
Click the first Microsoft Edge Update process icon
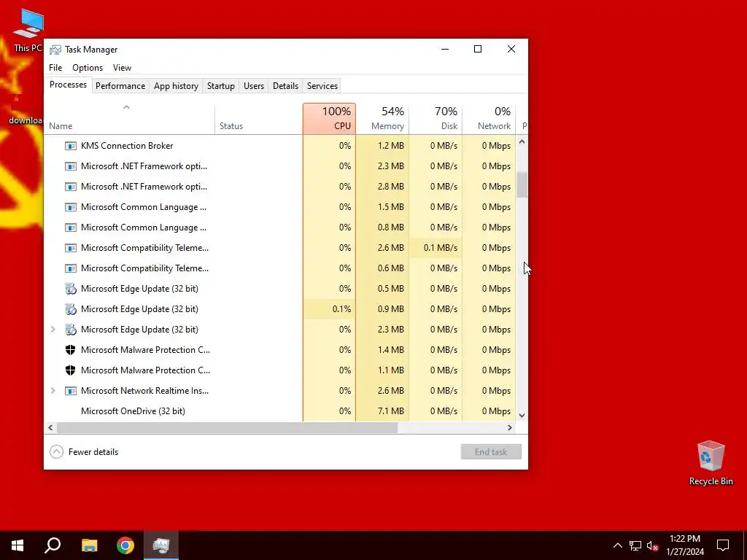(x=71, y=289)
